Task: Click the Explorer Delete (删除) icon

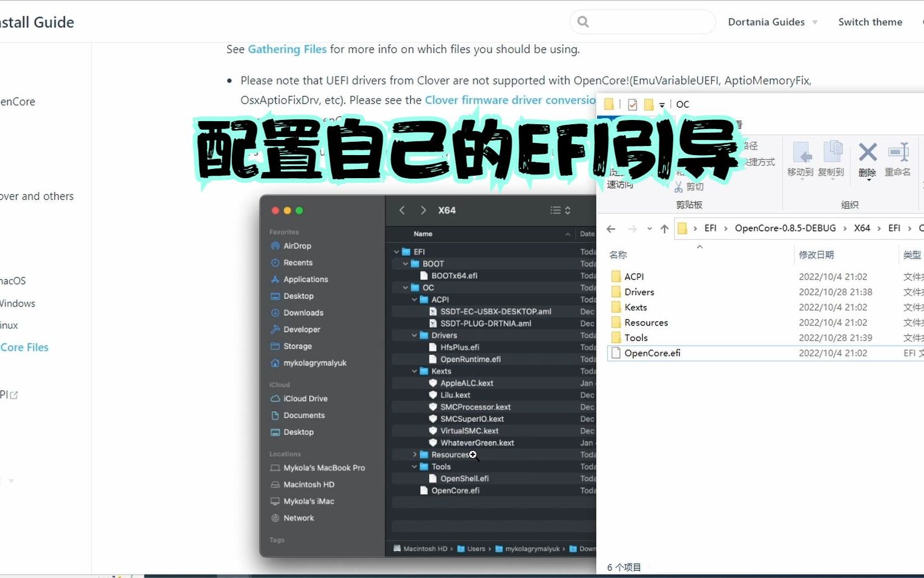Action: coord(868,153)
